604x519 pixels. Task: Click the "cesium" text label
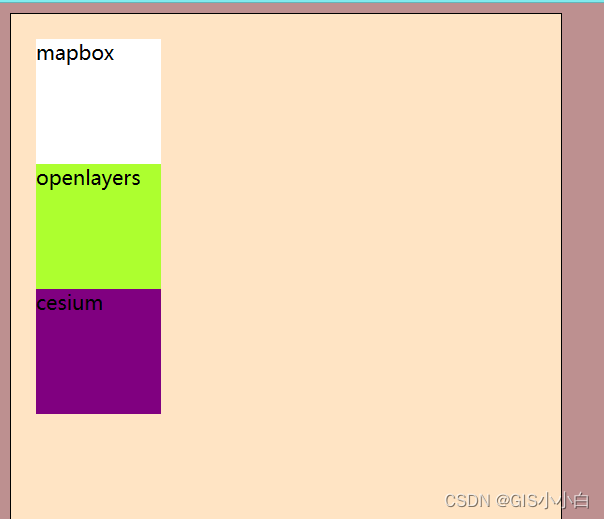(70, 303)
